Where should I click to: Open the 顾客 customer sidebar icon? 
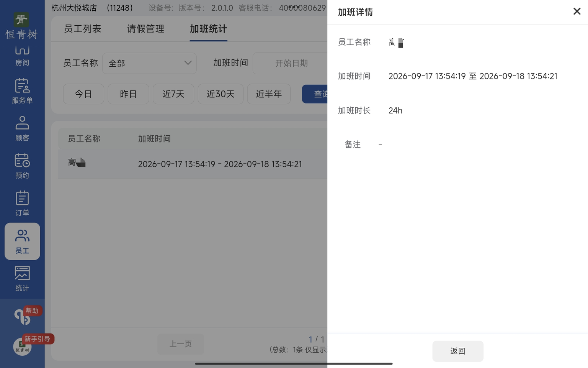tap(22, 129)
